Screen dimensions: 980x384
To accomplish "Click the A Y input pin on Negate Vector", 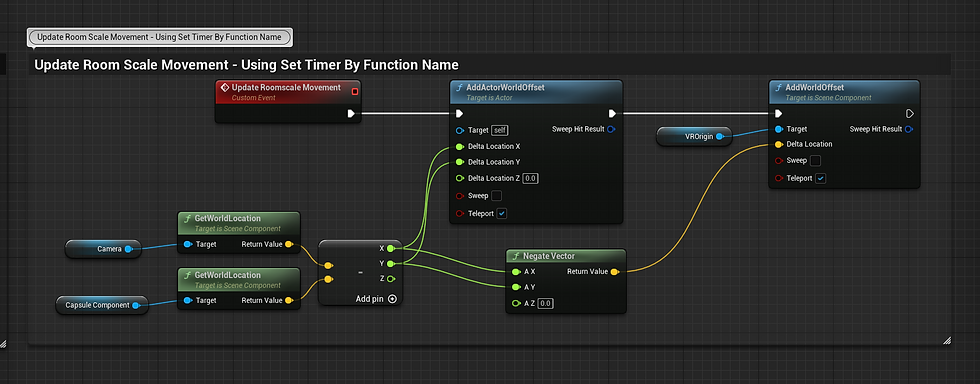I will (516, 287).
